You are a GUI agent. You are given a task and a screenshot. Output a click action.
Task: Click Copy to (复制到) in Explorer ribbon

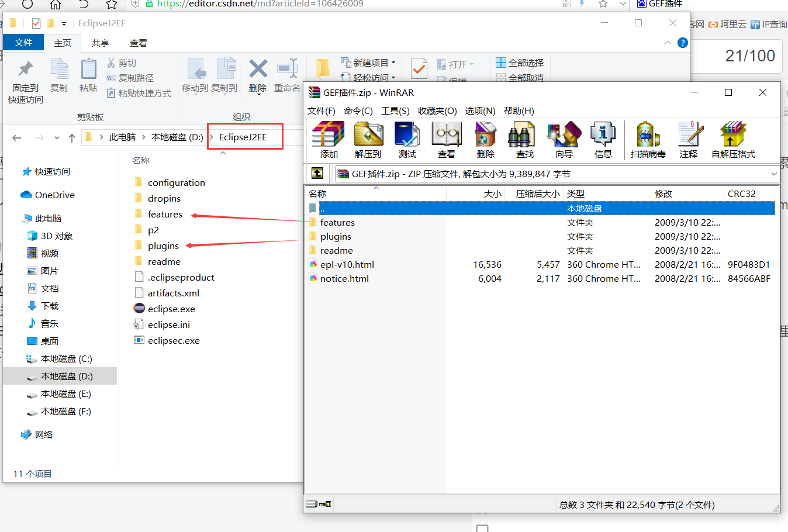click(224, 76)
